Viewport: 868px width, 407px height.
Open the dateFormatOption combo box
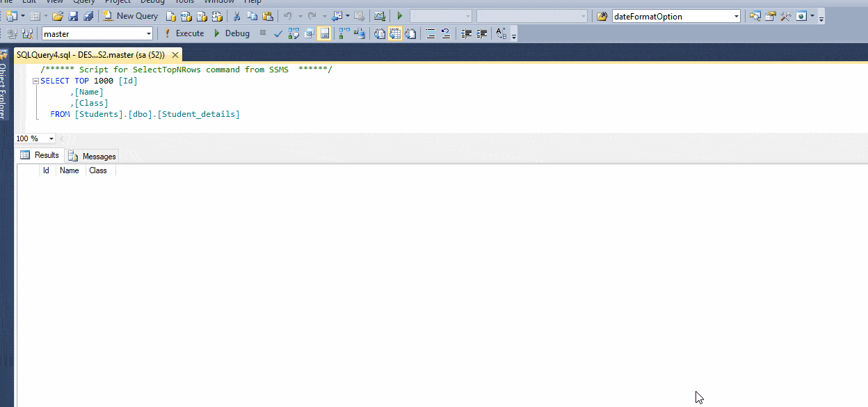735,15
